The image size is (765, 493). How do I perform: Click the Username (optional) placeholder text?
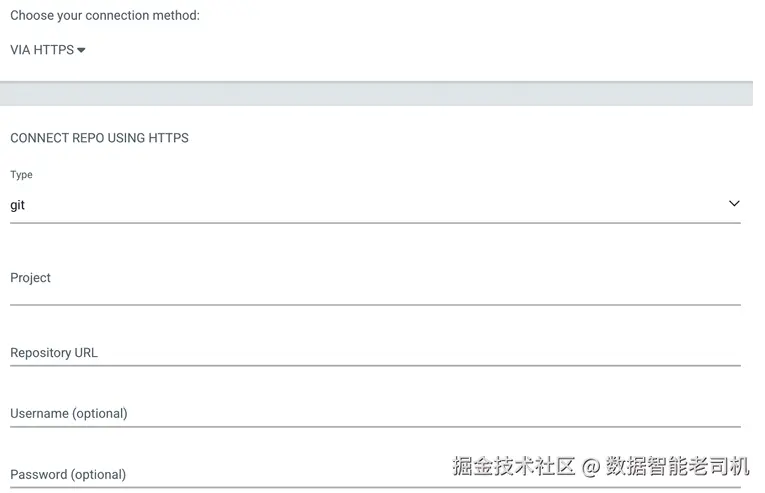pos(69,414)
